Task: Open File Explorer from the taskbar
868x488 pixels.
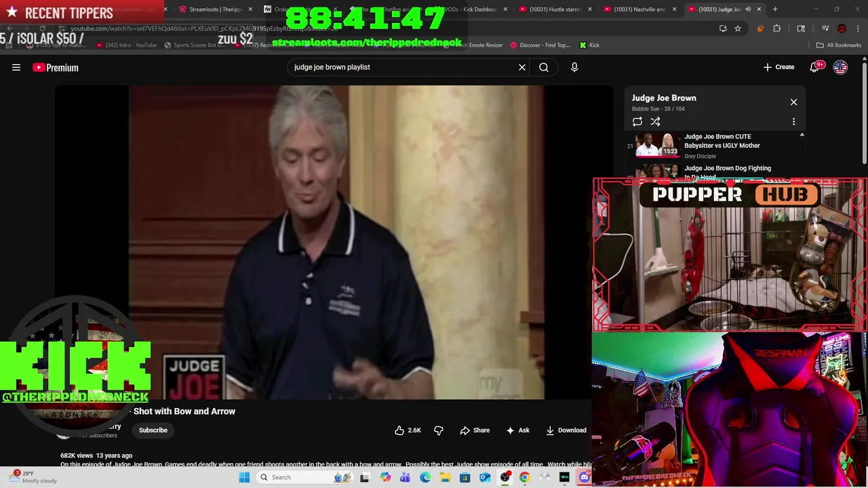Action: click(x=445, y=477)
